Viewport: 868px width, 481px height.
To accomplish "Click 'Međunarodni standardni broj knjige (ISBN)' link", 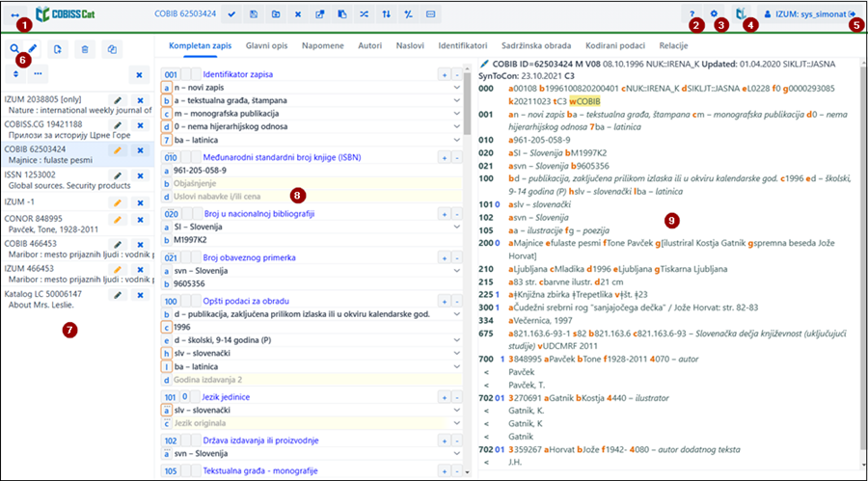I will tap(282, 157).
